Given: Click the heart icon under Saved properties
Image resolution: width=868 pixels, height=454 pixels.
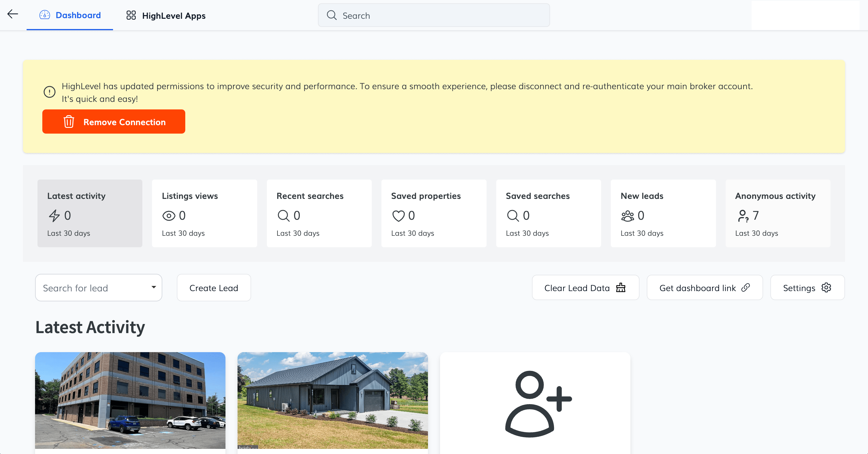Looking at the screenshot, I should [398, 216].
